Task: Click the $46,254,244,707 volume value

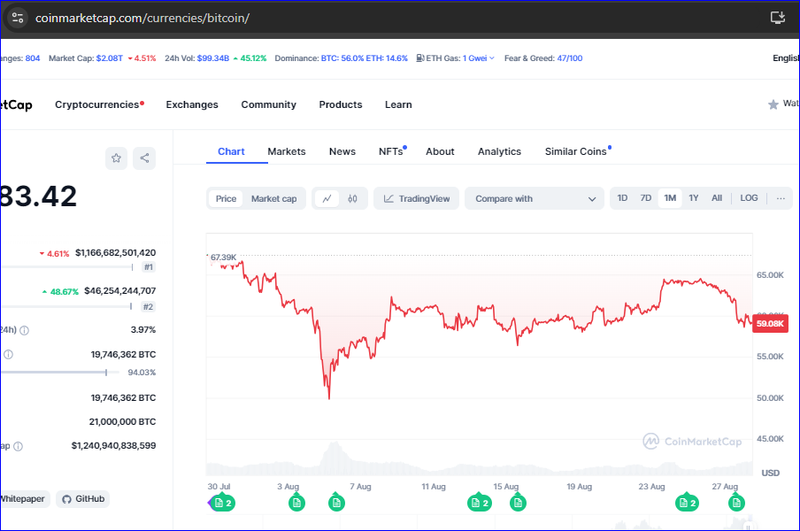Action: [x=120, y=291]
